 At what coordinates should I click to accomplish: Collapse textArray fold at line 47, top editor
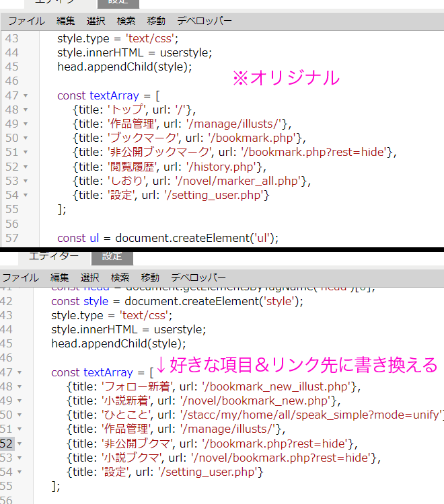26,96
